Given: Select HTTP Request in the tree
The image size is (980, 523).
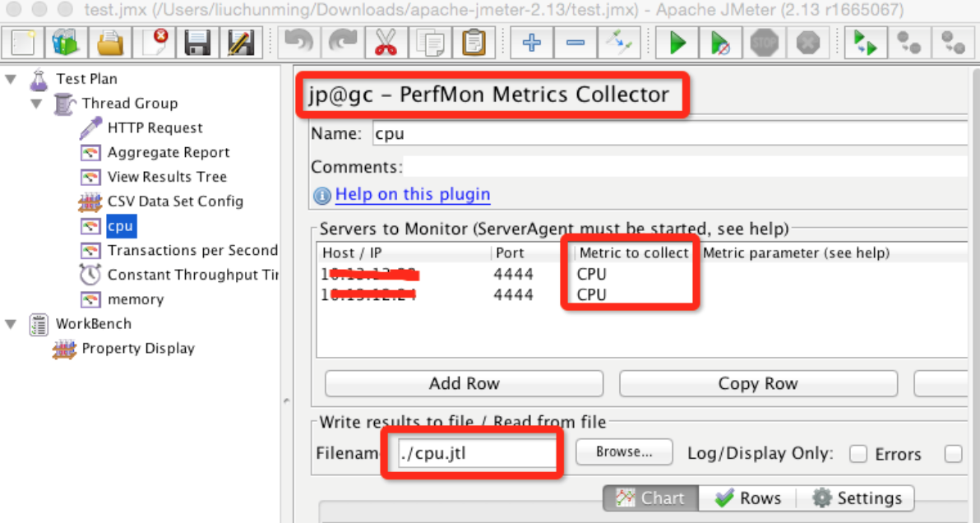Looking at the screenshot, I should coord(155,127).
